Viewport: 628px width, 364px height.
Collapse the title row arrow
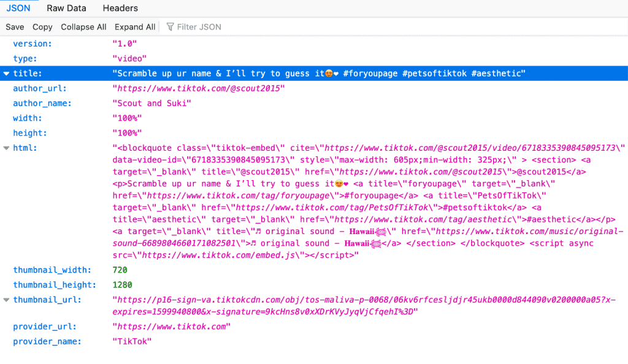pyautogui.click(x=7, y=74)
